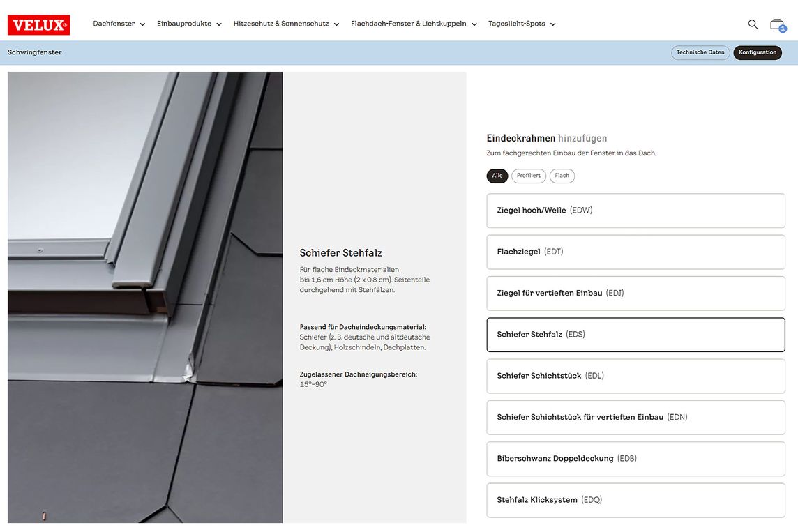Switch to Technische Daten tab

(x=700, y=52)
